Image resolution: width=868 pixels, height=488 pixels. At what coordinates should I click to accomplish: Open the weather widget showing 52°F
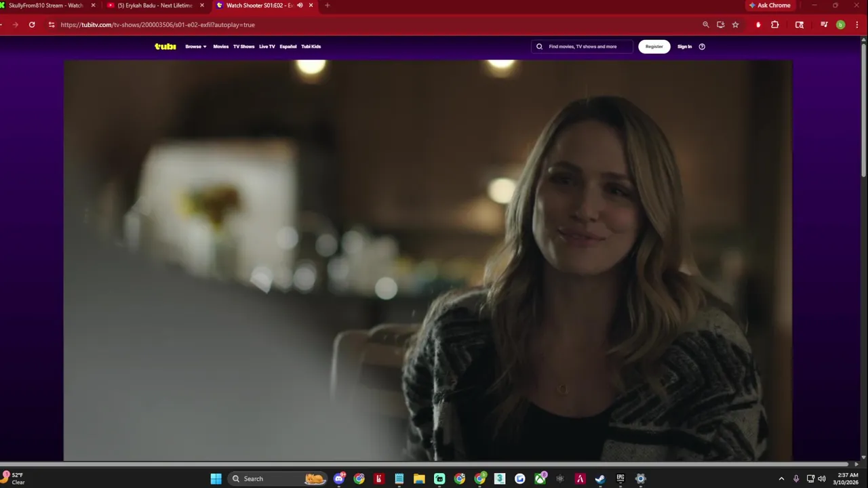(x=14, y=479)
